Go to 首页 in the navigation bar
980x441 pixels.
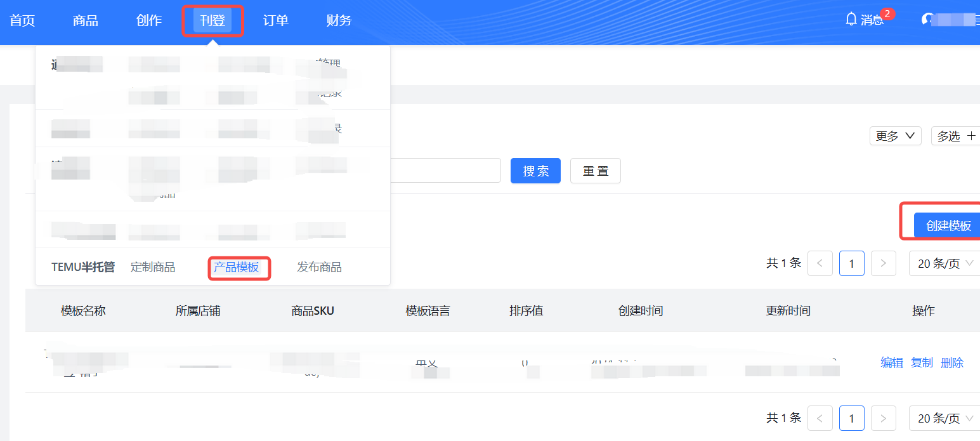tap(22, 20)
